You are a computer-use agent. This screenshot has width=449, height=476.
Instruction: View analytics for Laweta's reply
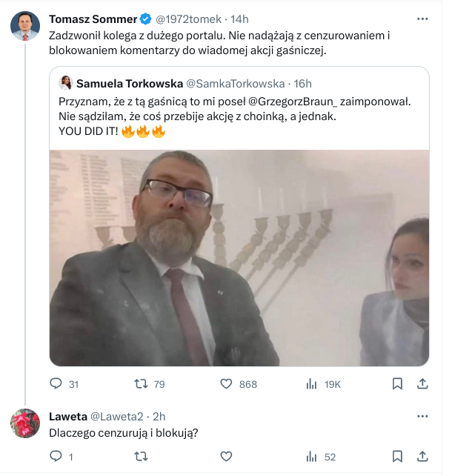click(312, 457)
